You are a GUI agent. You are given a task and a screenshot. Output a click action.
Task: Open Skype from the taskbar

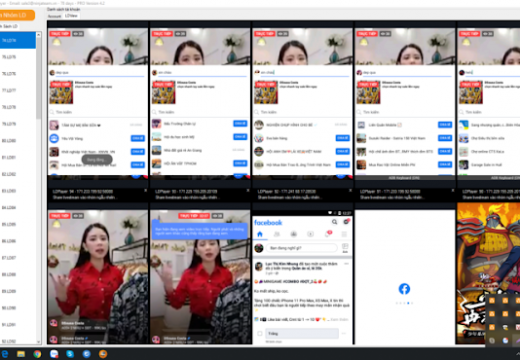(70, 354)
